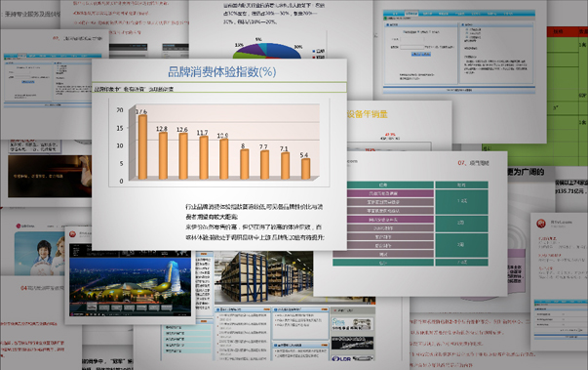Click the tallest orange bar labeled 17.6

(142, 146)
